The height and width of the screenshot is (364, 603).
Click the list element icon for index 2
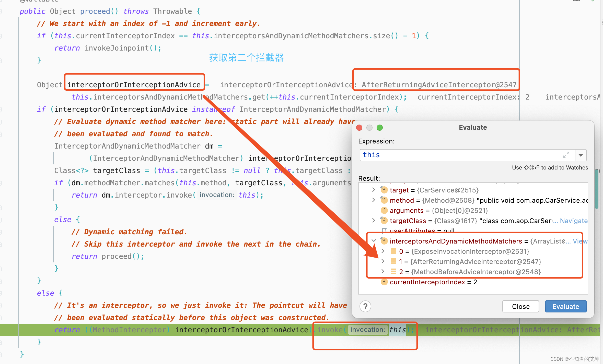[393, 272]
